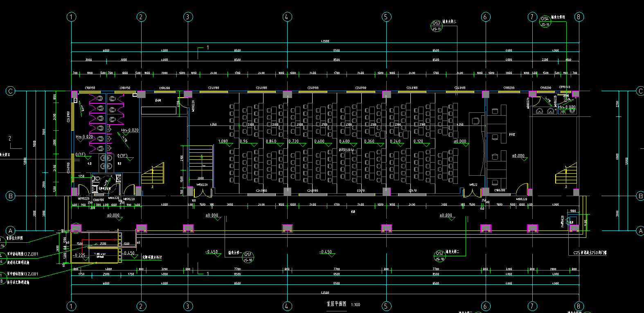Select the C25 concrete note text

(x=590, y=253)
